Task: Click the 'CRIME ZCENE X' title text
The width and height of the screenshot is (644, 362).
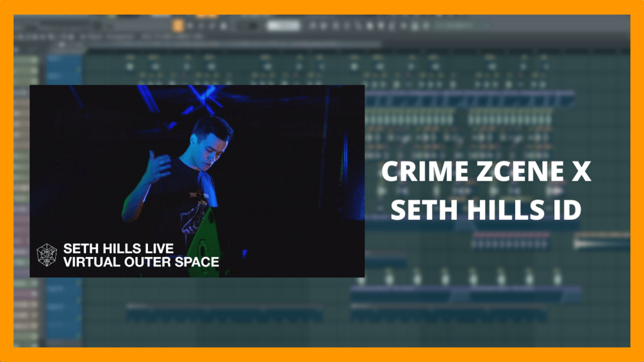Action: [486, 171]
